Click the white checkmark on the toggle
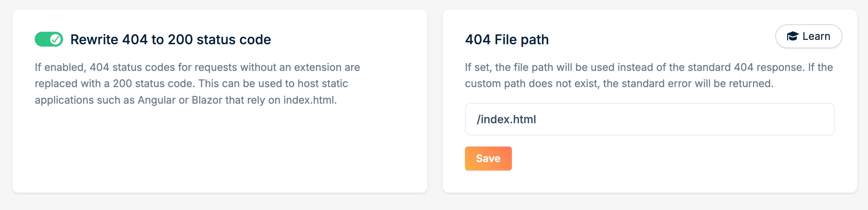Screen dimensions: 868x210 pyautogui.click(x=55, y=40)
